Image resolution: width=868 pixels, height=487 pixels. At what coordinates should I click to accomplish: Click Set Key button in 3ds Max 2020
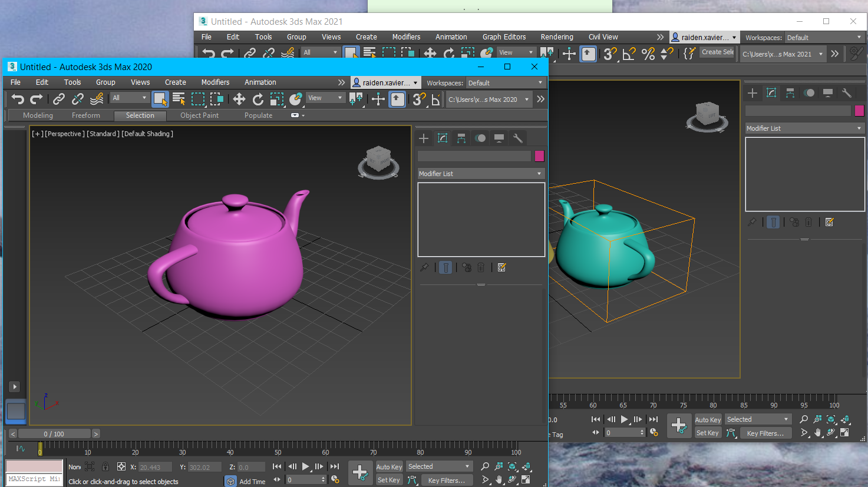[x=388, y=480]
